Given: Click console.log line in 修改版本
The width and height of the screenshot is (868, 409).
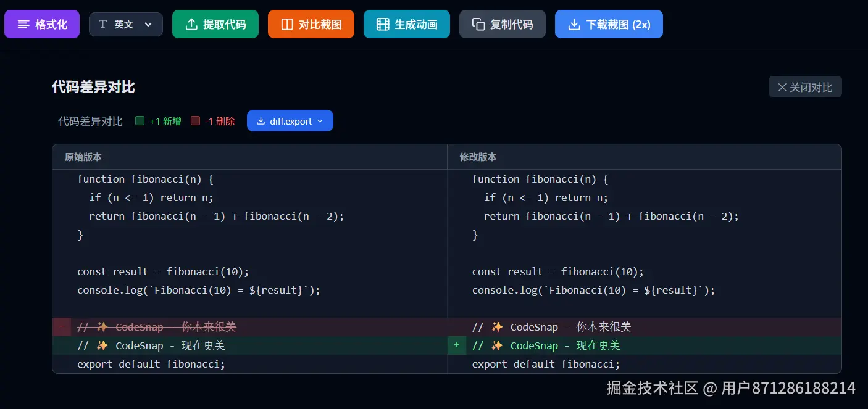Looking at the screenshot, I should click(x=594, y=290).
